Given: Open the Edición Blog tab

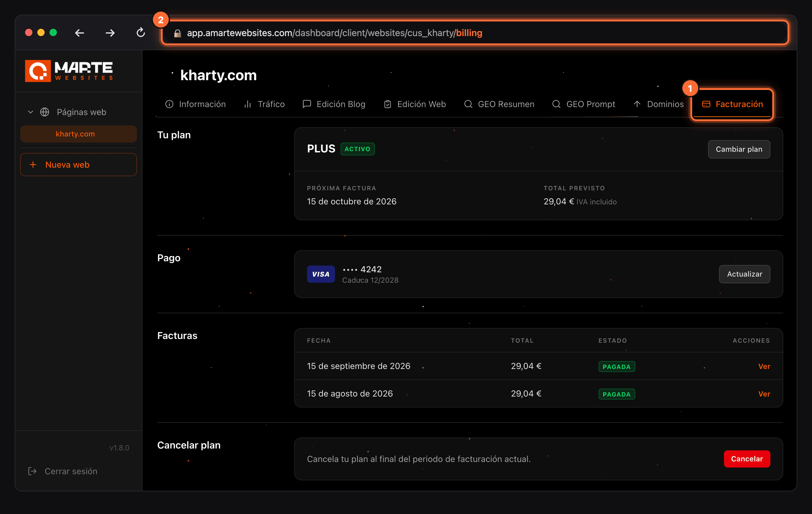Looking at the screenshot, I should tap(334, 104).
